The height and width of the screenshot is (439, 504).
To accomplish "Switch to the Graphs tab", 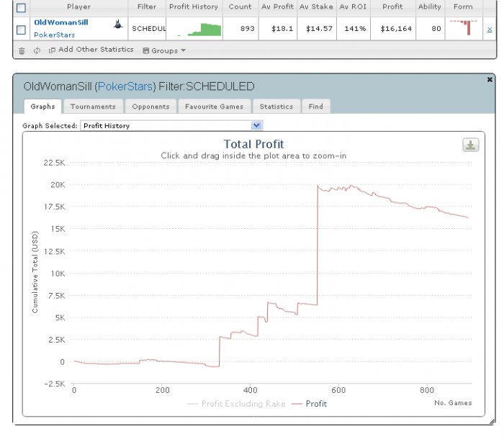I will [x=42, y=107].
